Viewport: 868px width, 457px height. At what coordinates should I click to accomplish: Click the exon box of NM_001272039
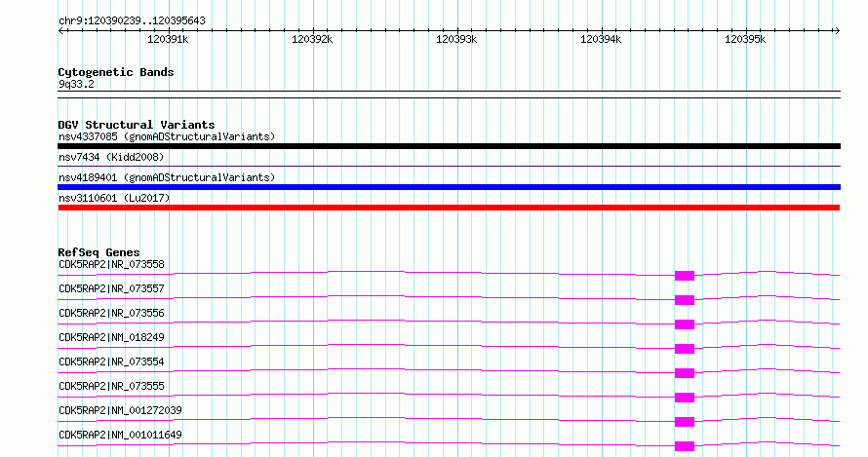click(685, 422)
